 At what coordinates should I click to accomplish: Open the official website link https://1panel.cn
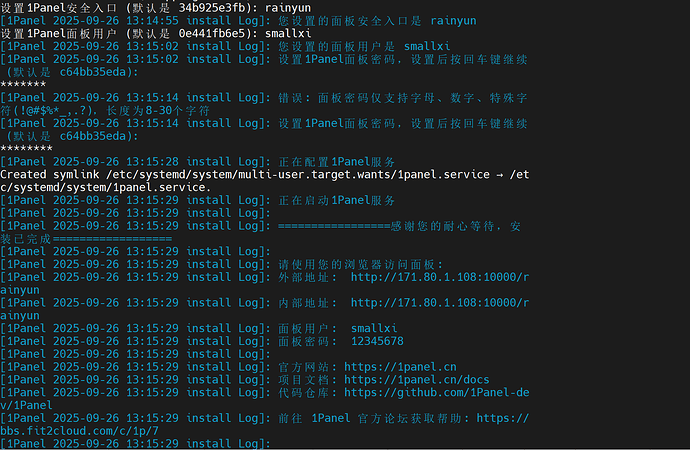tap(400, 367)
